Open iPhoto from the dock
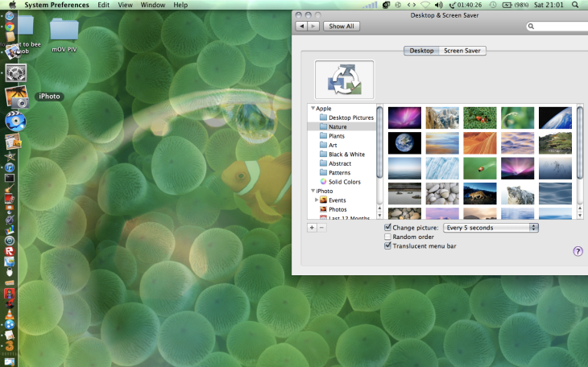Viewport: 588px width, 367px height. pyautogui.click(x=17, y=97)
